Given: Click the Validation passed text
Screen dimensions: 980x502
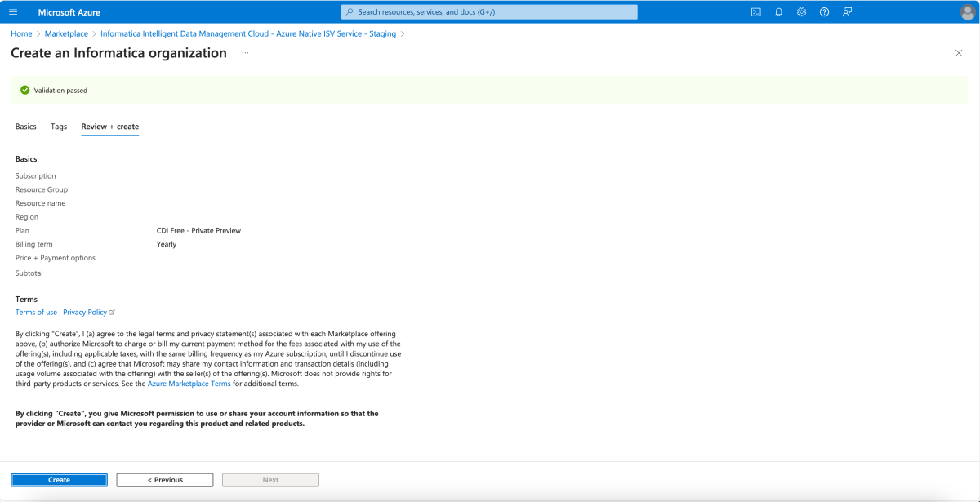Looking at the screenshot, I should point(60,91).
